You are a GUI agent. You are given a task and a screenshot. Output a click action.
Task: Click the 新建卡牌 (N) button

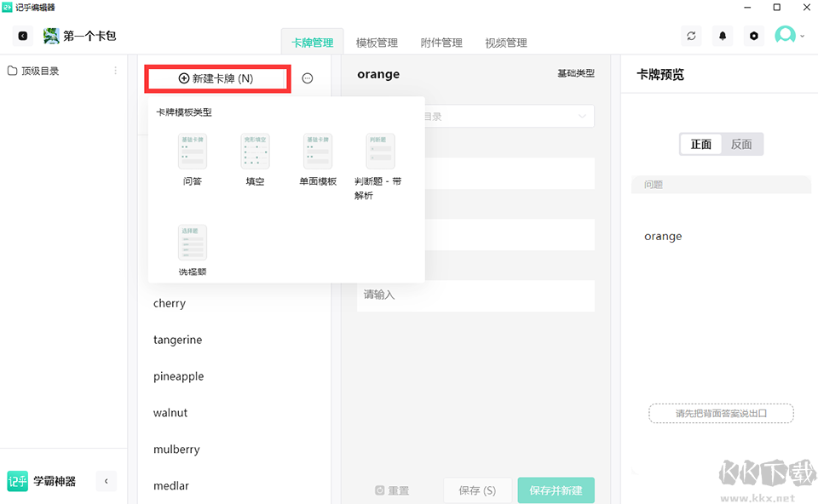[217, 78]
